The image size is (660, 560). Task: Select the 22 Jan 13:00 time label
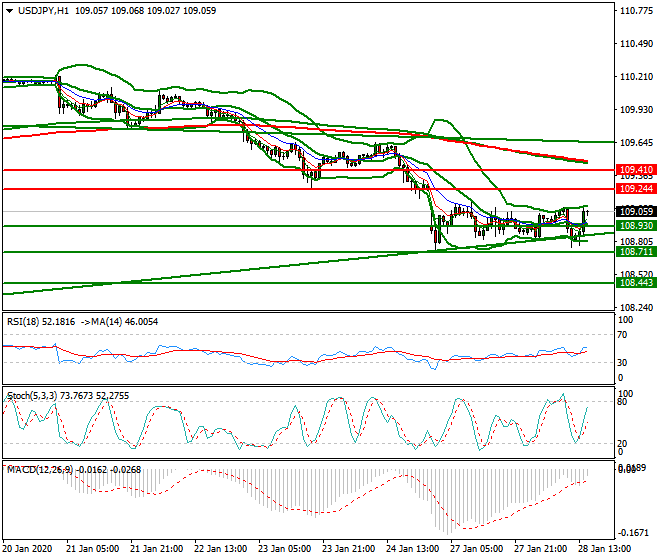click(x=221, y=549)
